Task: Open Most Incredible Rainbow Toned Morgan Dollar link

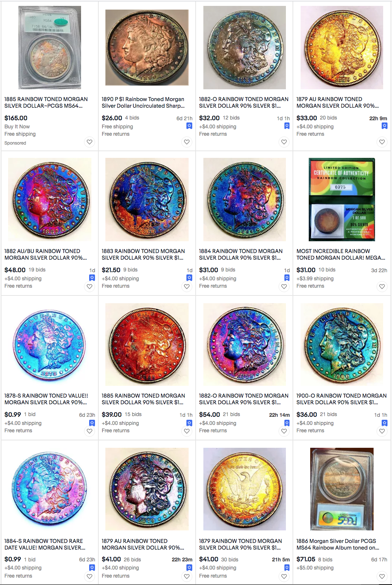Action: pyautogui.click(x=341, y=255)
